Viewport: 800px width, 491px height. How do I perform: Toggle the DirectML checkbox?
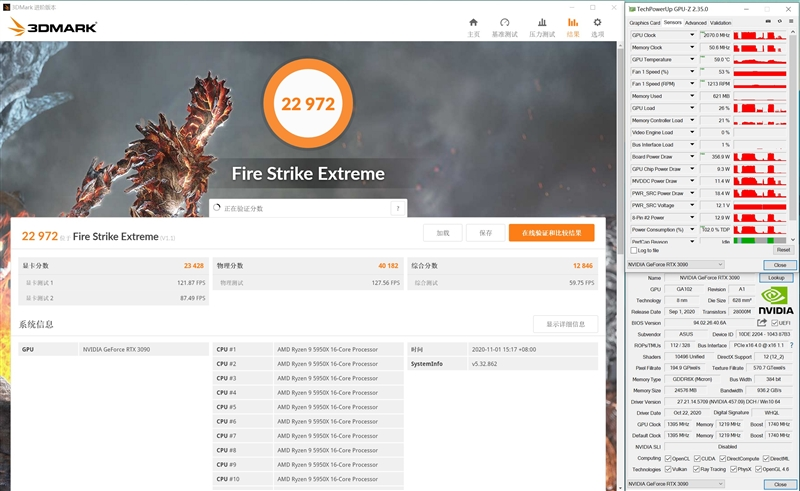tap(766, 458)
